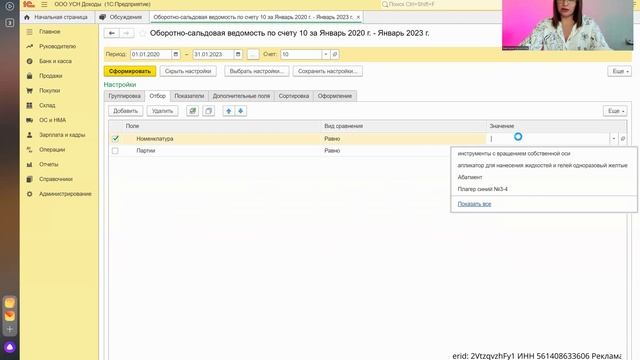
Task: Switch to the Группировка tab
Action: click(124, 96)
